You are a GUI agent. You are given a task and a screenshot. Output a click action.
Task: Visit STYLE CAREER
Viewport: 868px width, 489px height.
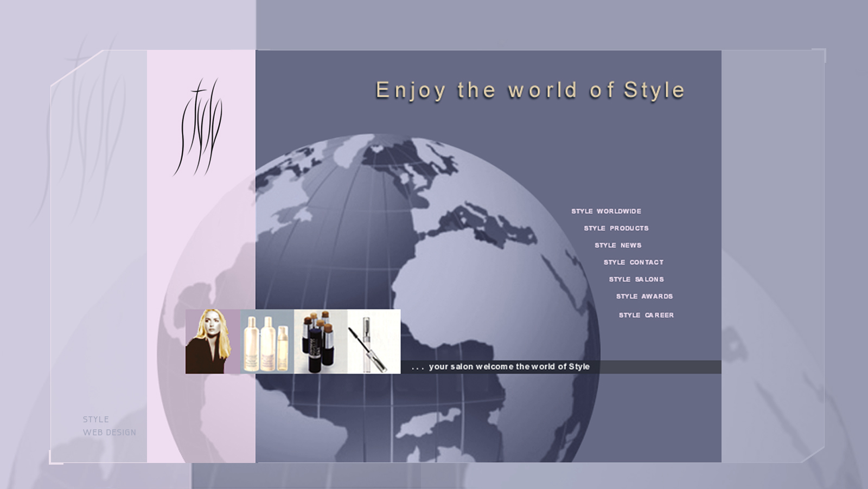tap(647, 315)
